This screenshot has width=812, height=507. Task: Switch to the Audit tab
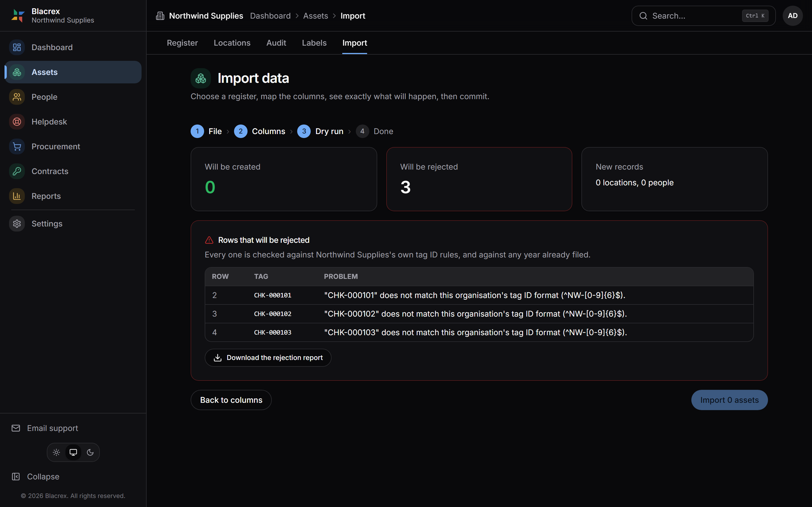[x=276, y=43]
